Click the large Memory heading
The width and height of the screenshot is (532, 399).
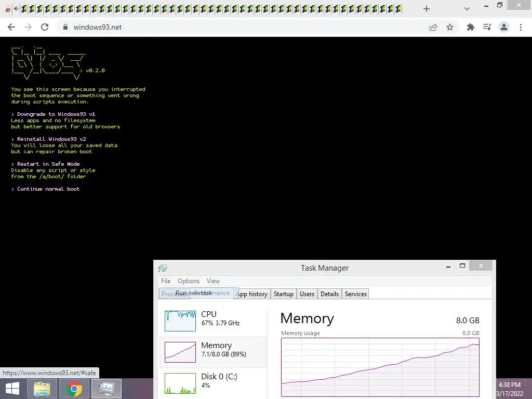(x=307, y=318)
